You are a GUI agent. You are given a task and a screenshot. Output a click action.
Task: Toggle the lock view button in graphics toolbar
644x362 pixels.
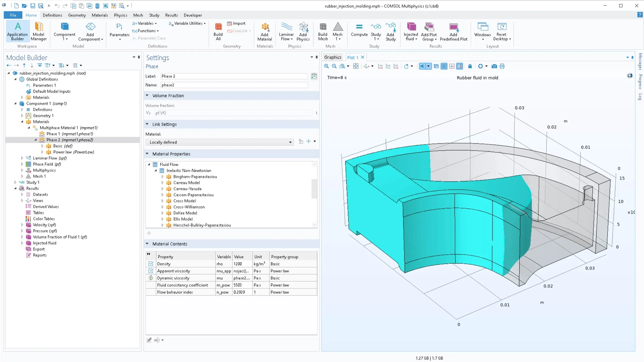[470, 66]
